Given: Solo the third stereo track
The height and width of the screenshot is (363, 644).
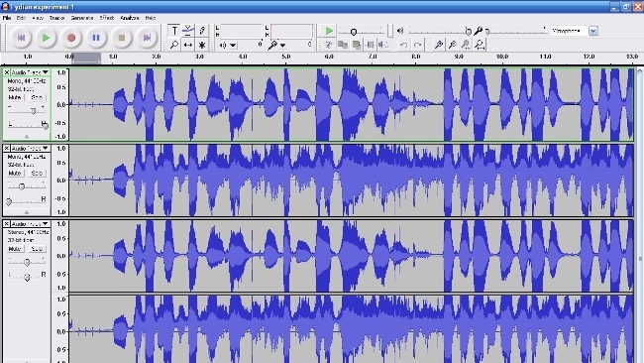Looking at the screenshot, I should 37,249.
